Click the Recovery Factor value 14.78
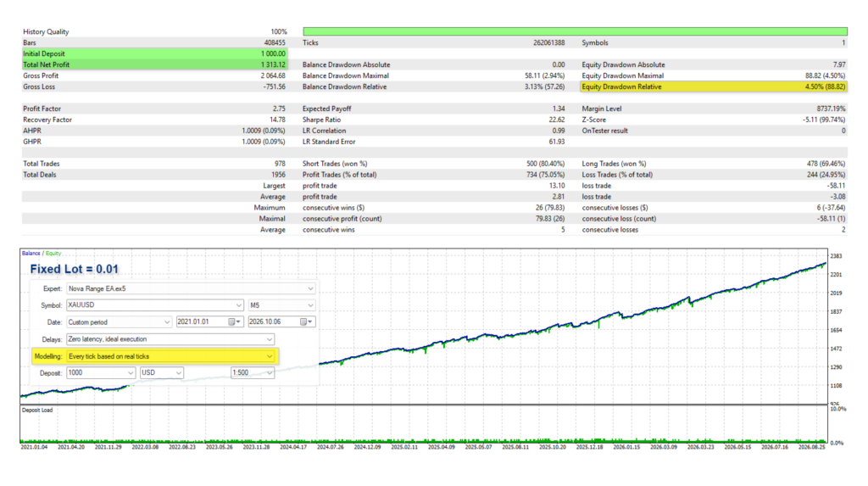 coord(277,120)
